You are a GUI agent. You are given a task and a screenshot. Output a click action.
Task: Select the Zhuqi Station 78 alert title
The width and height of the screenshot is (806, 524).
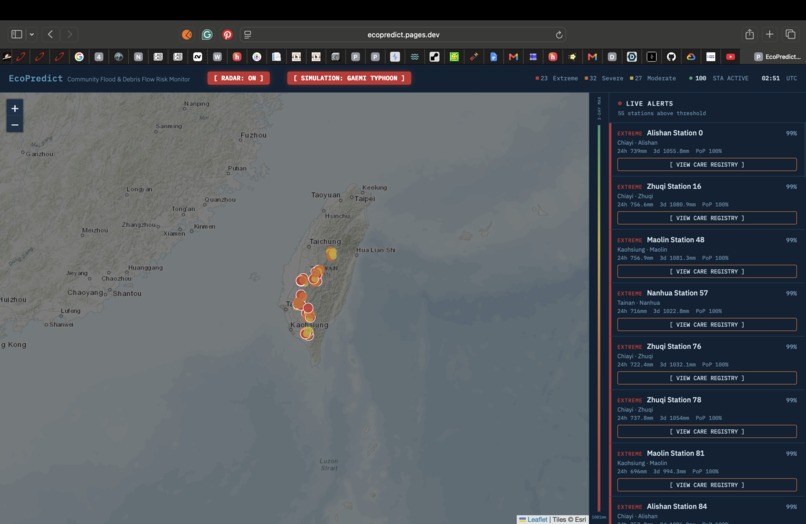(673, 400)
